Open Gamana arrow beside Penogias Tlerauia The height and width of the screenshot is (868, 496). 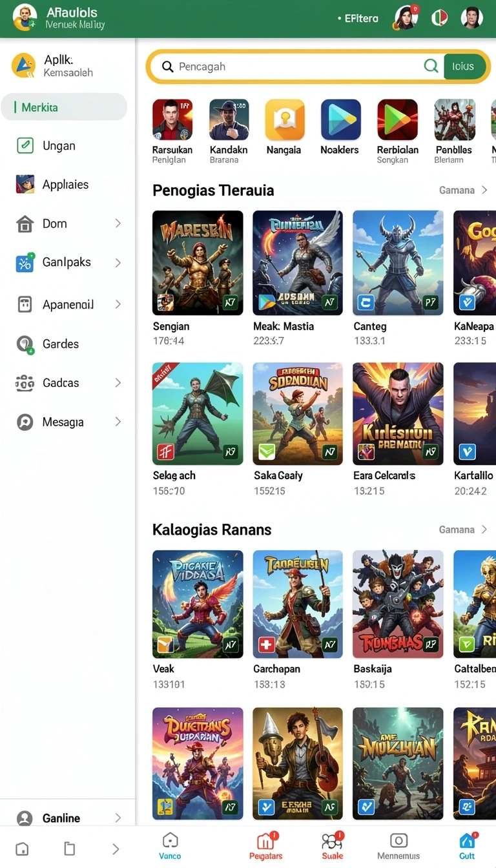coord(484,190)
